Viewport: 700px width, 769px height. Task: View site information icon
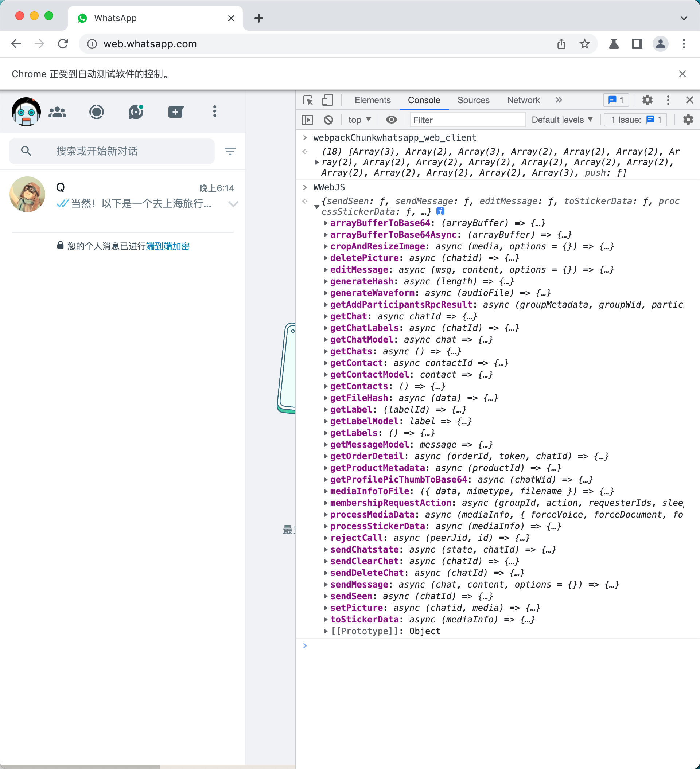pyautogui.click(x=92, y=44)
